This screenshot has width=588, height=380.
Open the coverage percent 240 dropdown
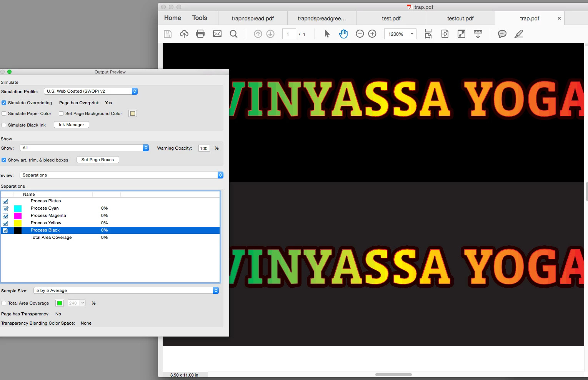pyautogui.click(x=77, y=303)
